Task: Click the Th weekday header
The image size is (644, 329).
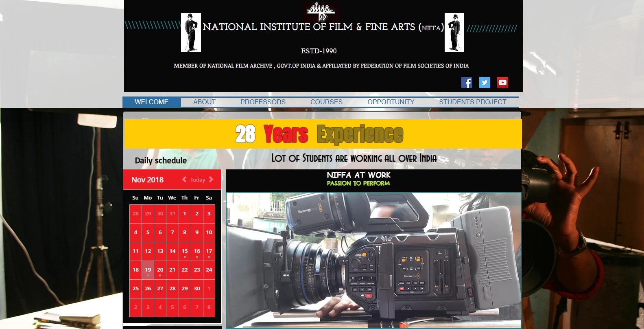Action: (185, 197)
